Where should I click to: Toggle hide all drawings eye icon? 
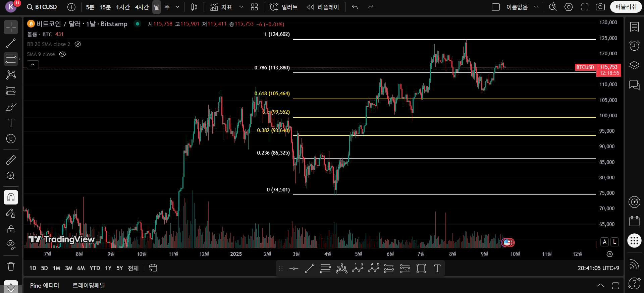(11, 245)
